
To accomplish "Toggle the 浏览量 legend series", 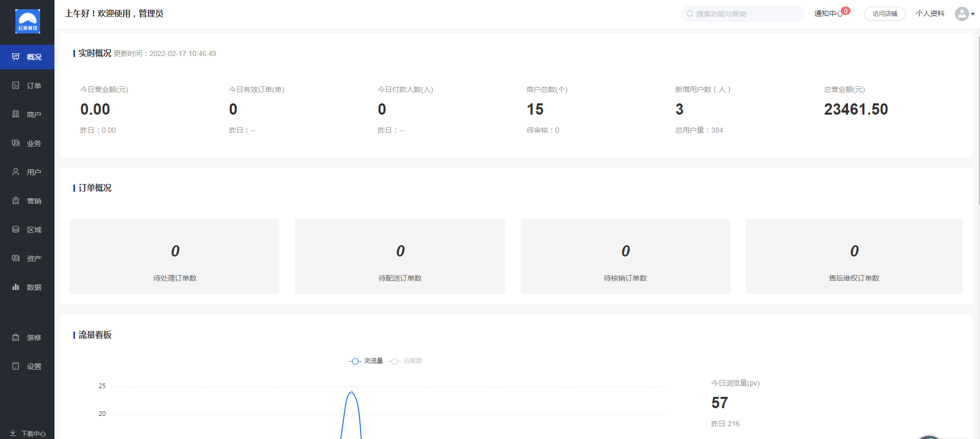I will [366, 361].
